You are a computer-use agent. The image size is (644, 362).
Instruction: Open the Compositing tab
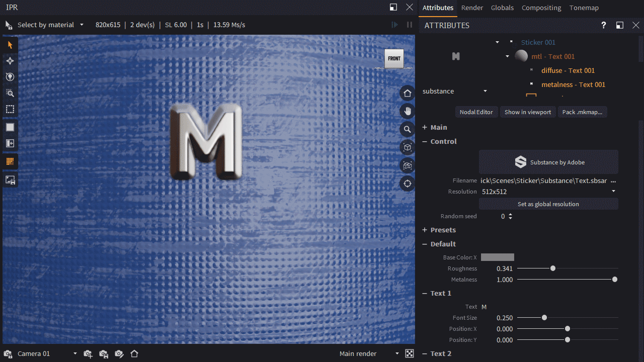541,8
